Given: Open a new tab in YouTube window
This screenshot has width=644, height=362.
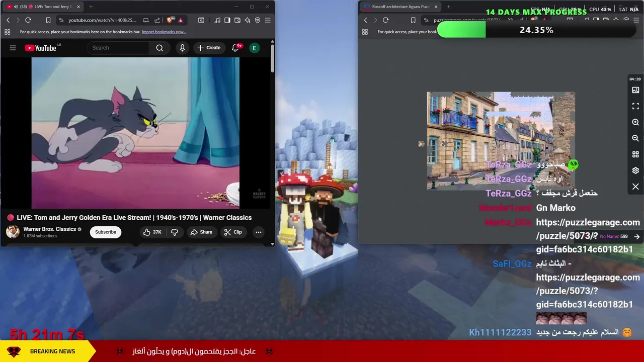Looking at the screenshot, I should click(91, 7).
